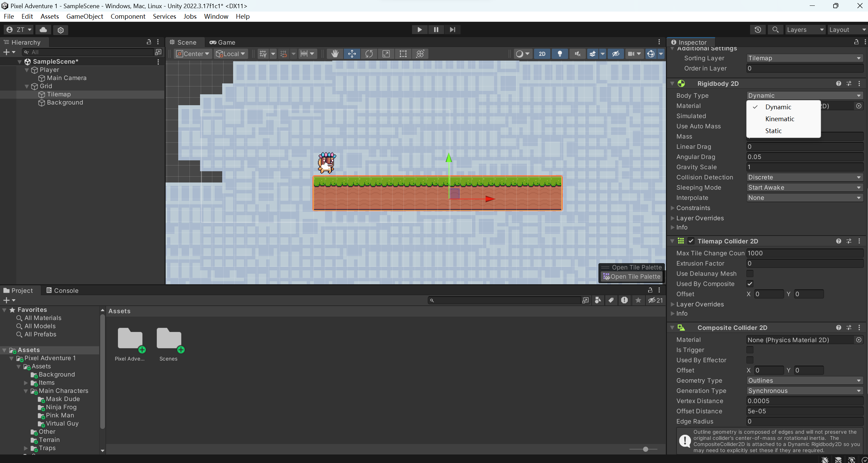Click the Open Tile Palette button
Screen dimensions: 868x463
[x=632, y=276]
